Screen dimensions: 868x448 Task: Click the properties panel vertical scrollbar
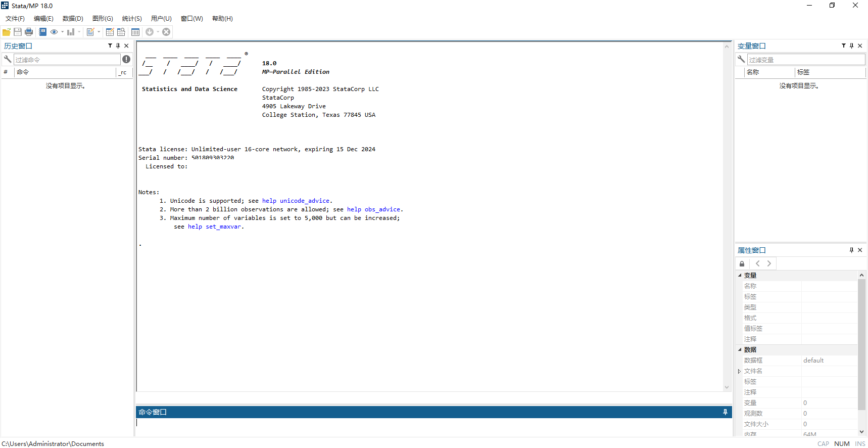tap(861, 344)
